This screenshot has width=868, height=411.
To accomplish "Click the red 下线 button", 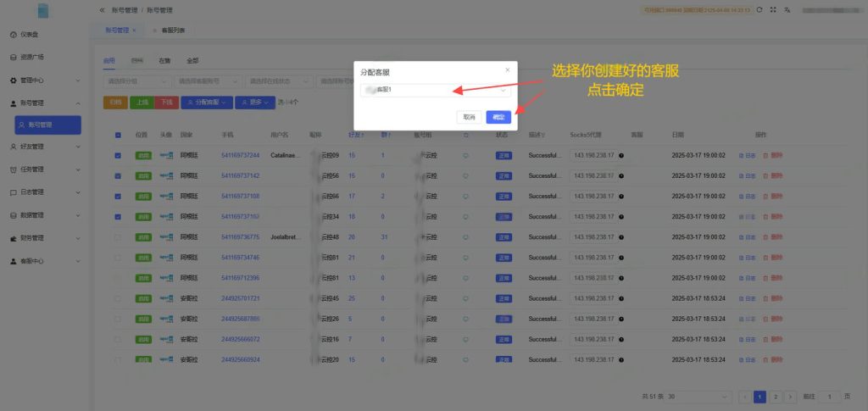I will point(166,103).
